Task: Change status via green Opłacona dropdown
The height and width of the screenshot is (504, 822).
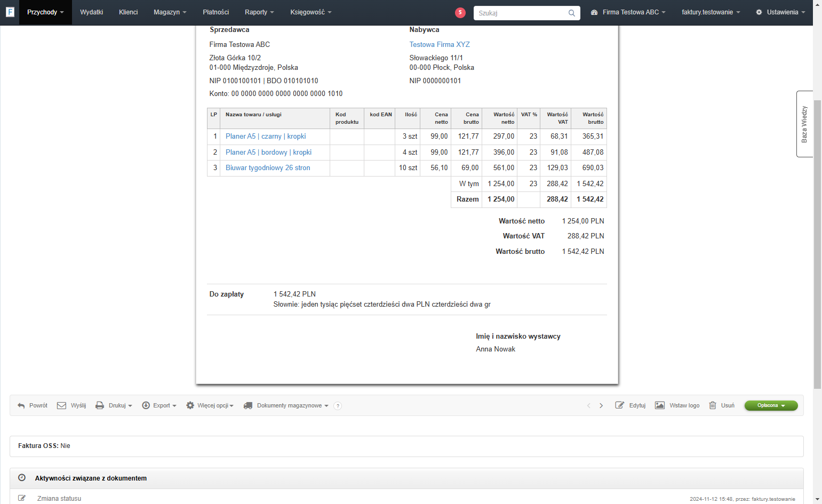Action: click(771, 405)
